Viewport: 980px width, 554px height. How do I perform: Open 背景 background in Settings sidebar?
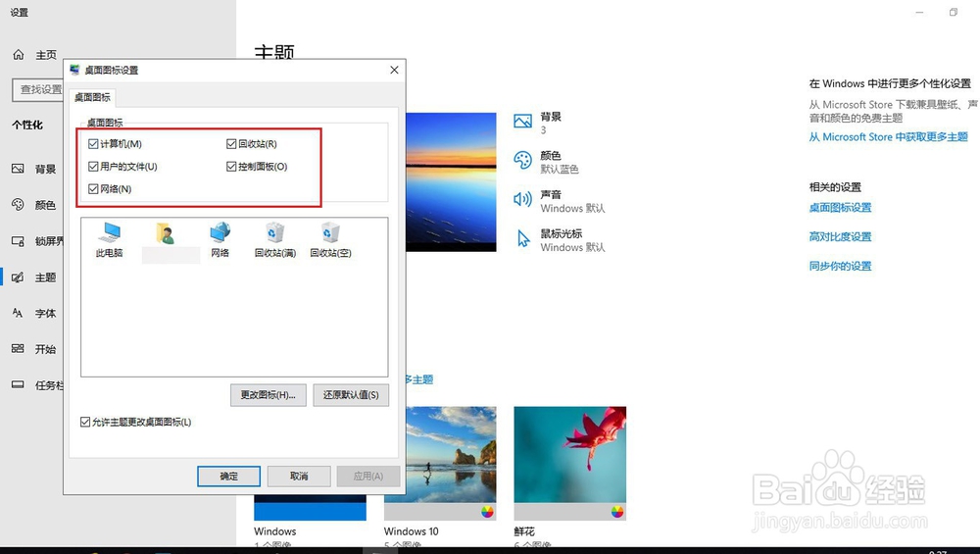[34, 169]
